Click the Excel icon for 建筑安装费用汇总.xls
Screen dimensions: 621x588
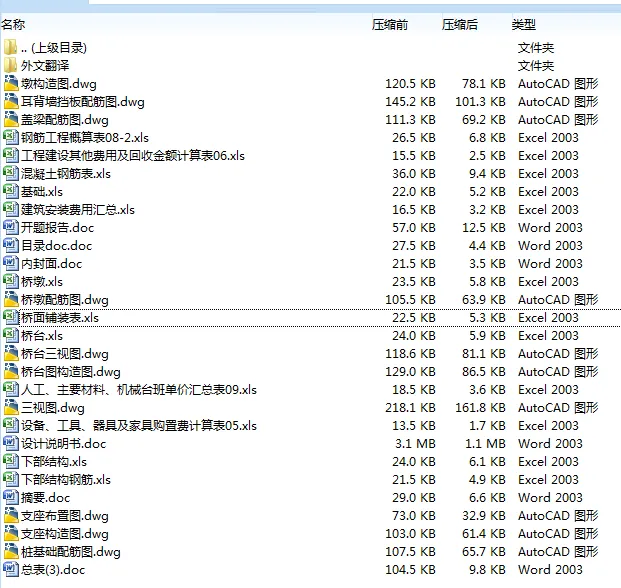point(11,209)
